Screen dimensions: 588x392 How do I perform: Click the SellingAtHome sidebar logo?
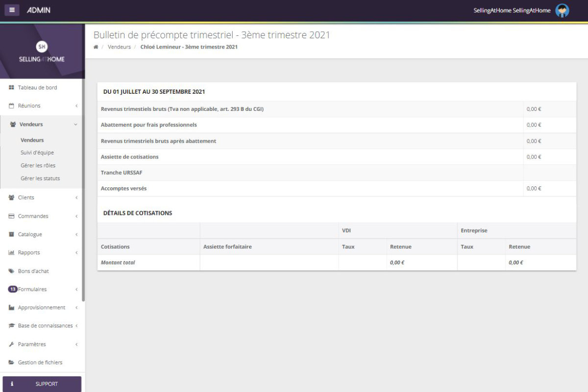[x=42, y=52]
